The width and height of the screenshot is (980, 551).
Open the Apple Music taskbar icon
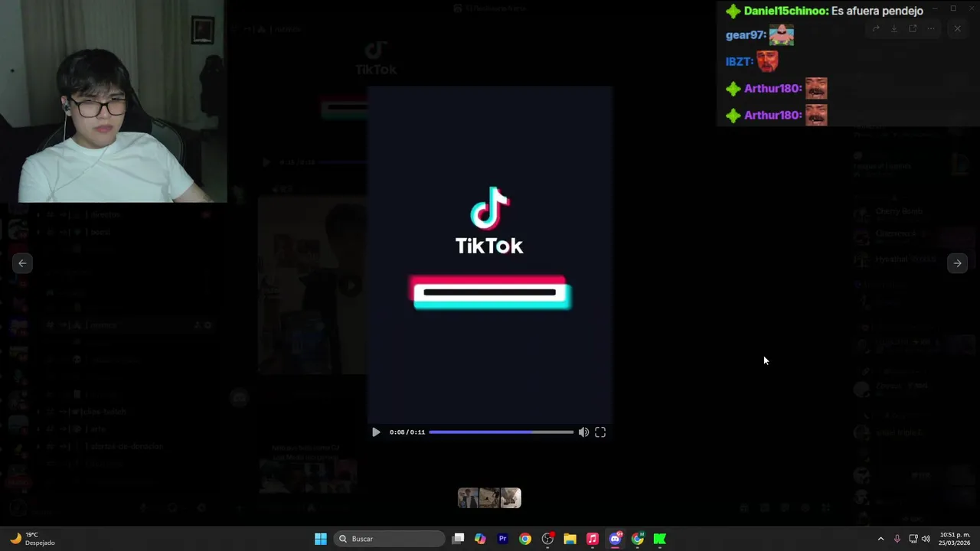click(x=593, y=539)
